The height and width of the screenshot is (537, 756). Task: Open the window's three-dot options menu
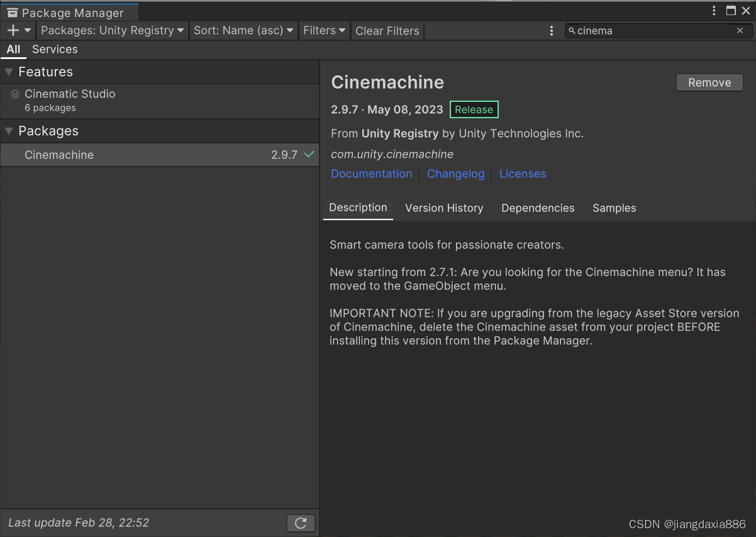click(714, 11)
